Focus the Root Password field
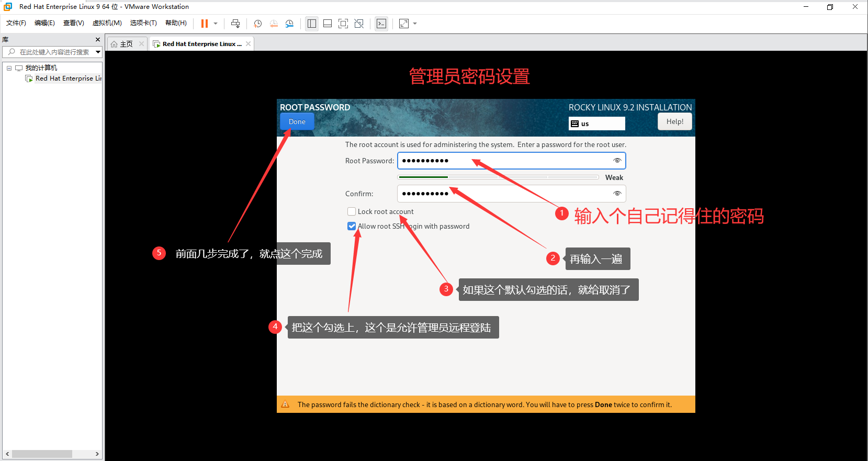Image resolution: width=868 pixels, height=461 pixels. [x=512, y=161]
